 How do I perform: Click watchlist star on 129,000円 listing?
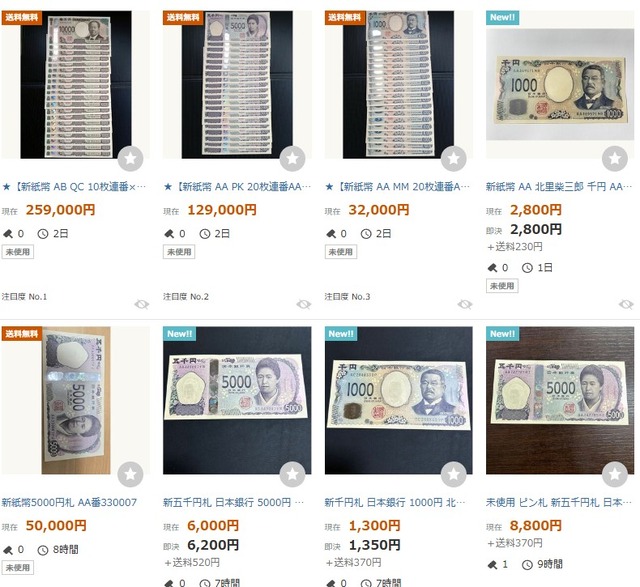click(292, 158)
